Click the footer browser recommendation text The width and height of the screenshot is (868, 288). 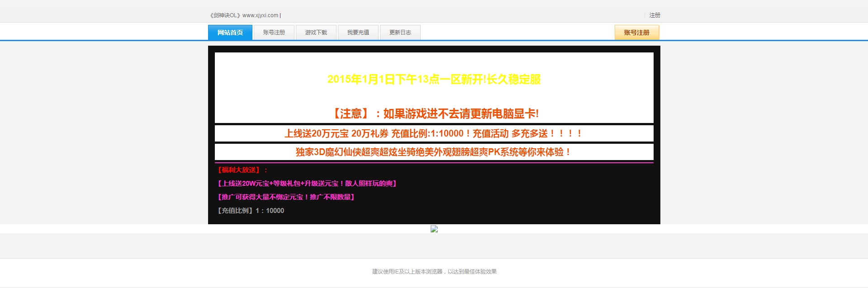(434, 272)
